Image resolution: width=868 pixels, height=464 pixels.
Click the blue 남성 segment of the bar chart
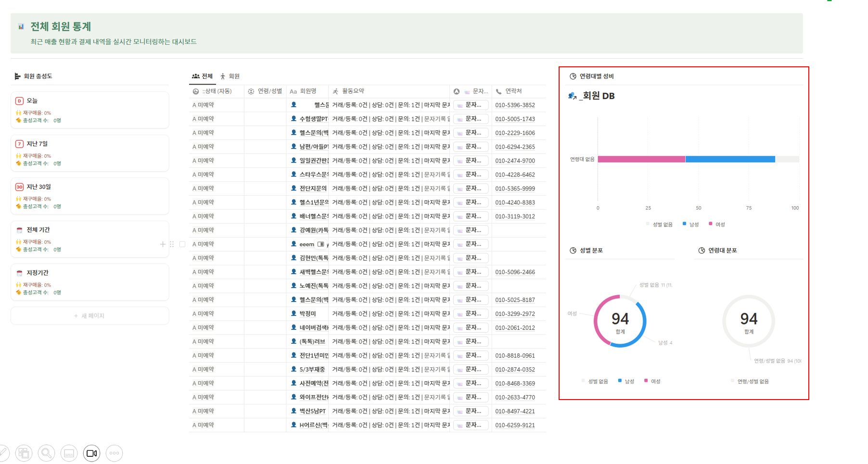(729, 159)
